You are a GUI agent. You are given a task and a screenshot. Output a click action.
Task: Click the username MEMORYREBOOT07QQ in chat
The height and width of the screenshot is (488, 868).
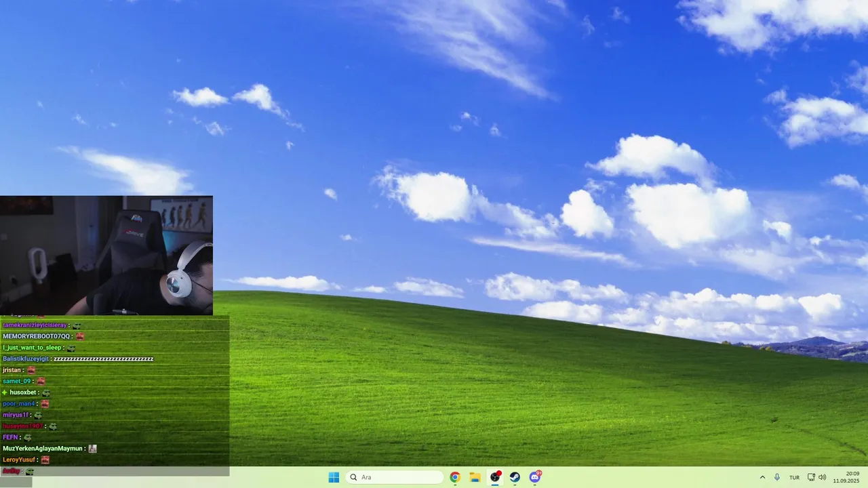pos(37,336)
